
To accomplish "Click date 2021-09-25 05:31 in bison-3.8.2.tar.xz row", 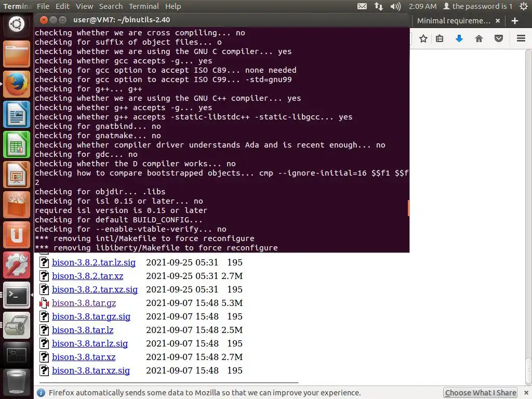I will click(182, 276).
